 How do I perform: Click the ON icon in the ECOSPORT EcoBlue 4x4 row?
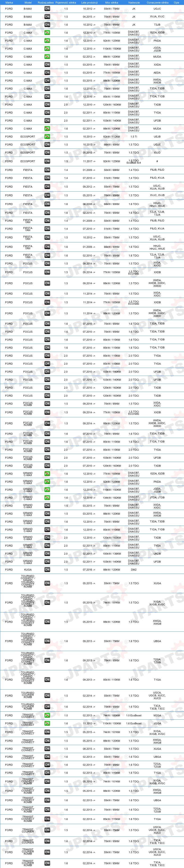(47, 161)
